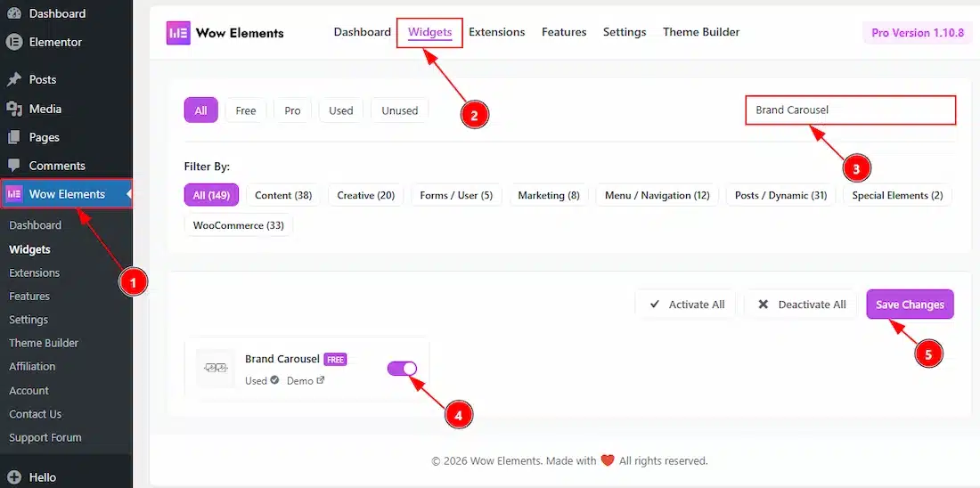This screenshot has height=488, width=980.
Task: Filter by WooCommerce (33) category
Action: click(239, 225)
